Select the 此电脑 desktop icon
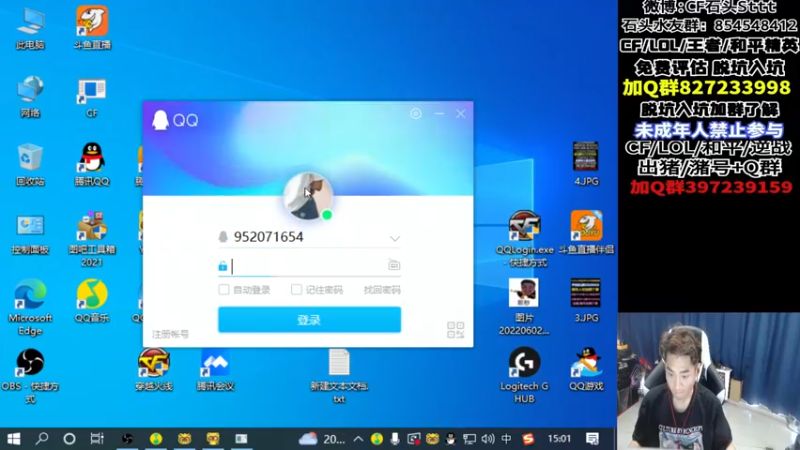 click(x=30, y=29)
